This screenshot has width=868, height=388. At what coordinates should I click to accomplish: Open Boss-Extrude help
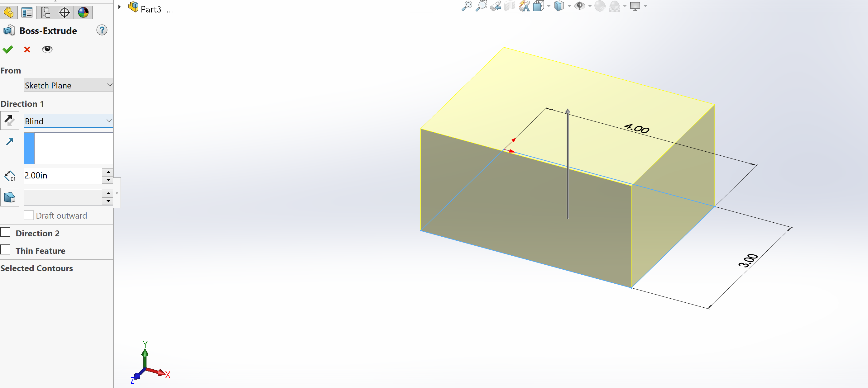102,30
